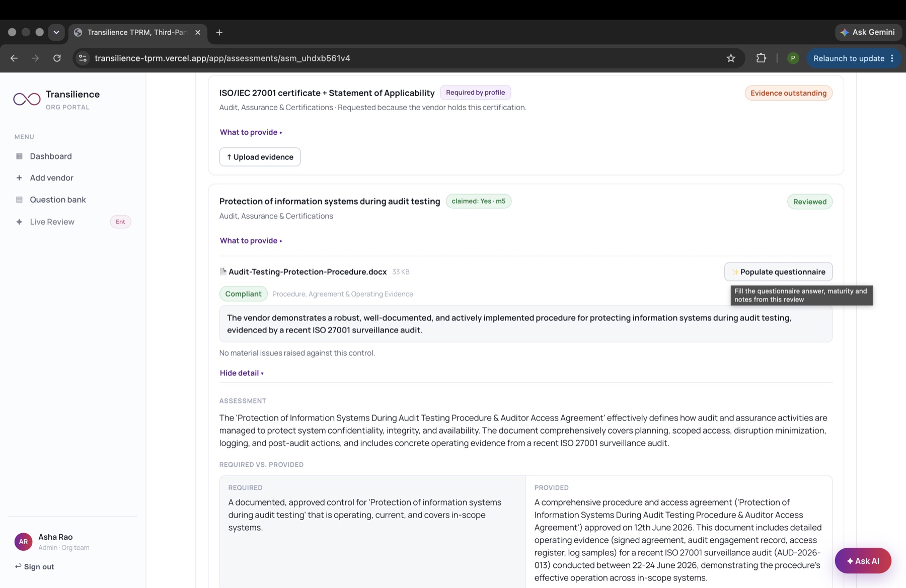Viewport: 906px width, 588px height.
Task: Click the Live Review sparkle icon
Action: (19, 222)
